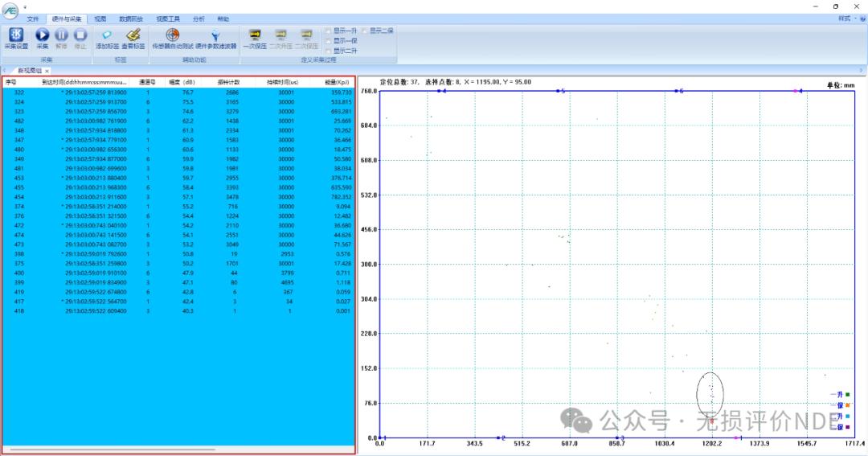The image size is (868, 456).
Task: Click the right tab scroll arrow
Action: click(862, 70)
